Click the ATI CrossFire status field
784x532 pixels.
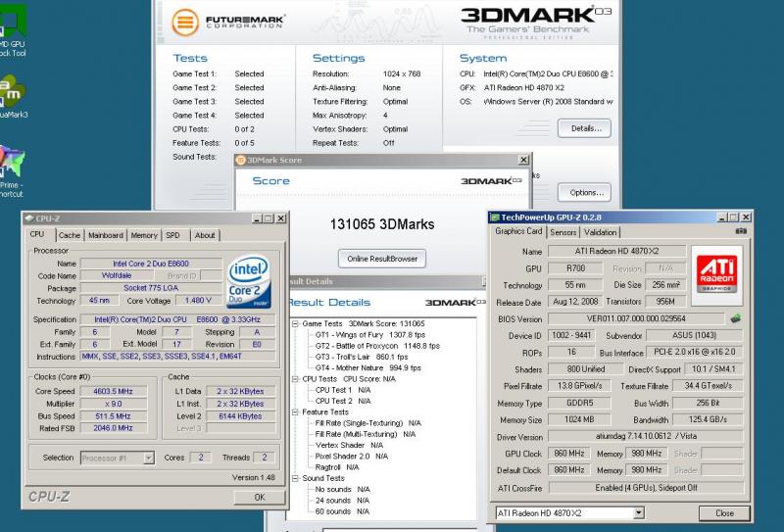tap(646, 488)
